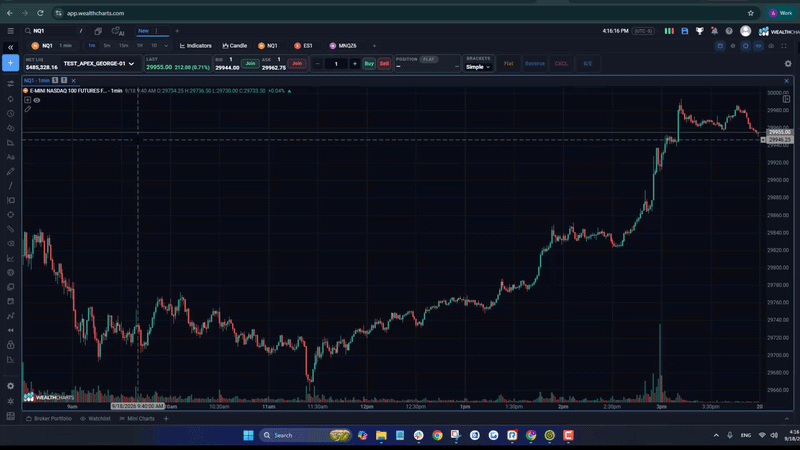The image size is (800, 450).
Task: Expand the legend plus box icon
Action: 28,101
